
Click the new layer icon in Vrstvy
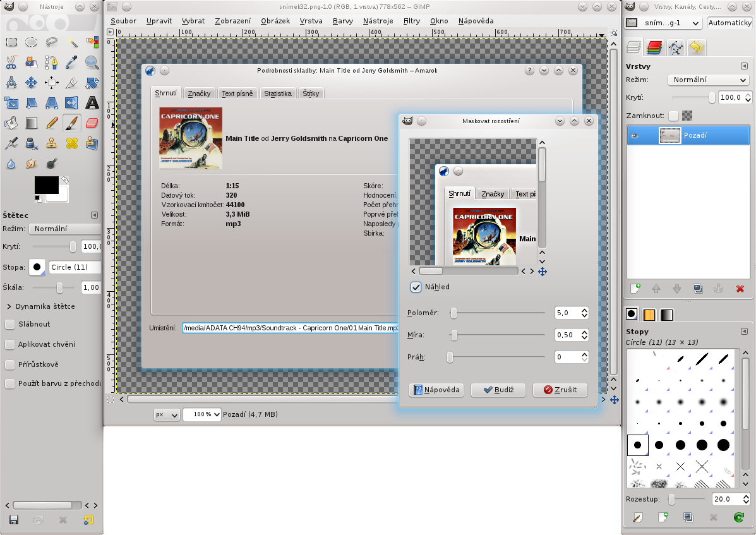coord(635,289)
